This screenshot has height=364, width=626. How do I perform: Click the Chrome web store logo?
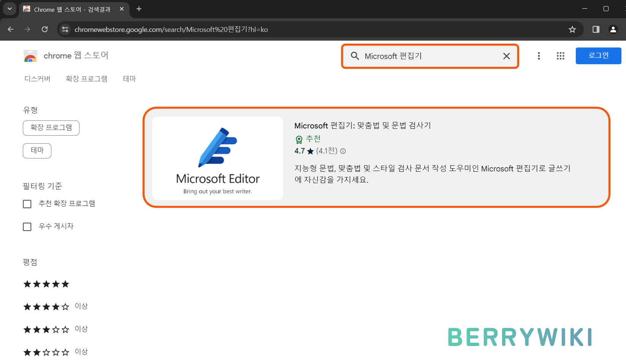[x=30, y=56]
